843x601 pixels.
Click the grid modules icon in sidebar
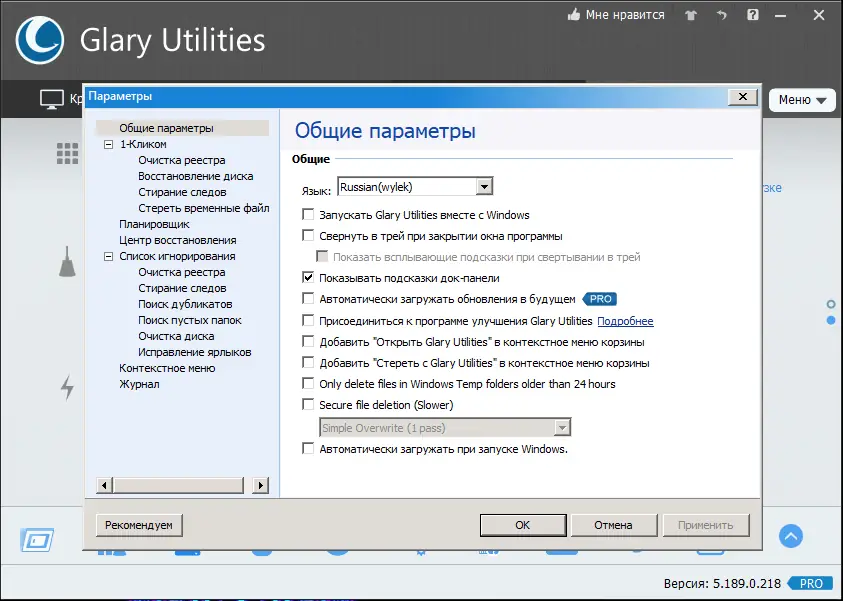pos(68,154)
